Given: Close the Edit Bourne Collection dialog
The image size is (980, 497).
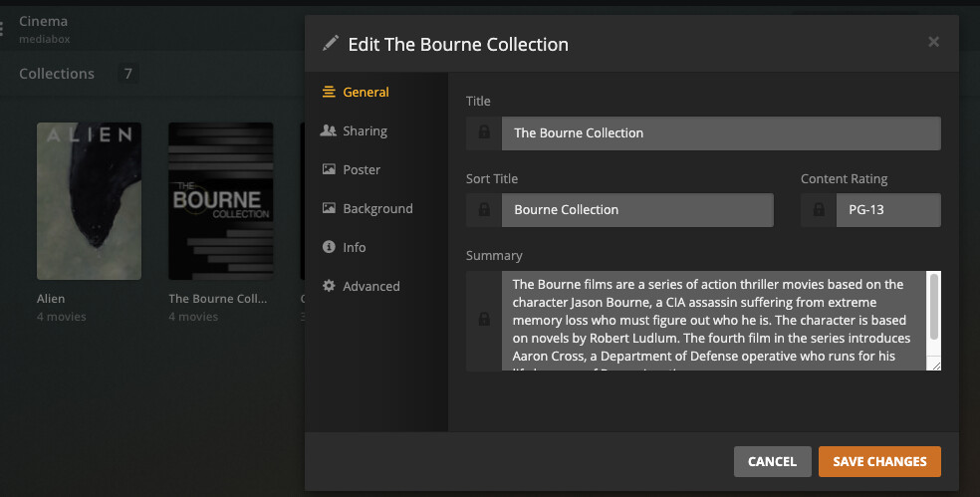Looking at the screenshot, I should point(933,41).
